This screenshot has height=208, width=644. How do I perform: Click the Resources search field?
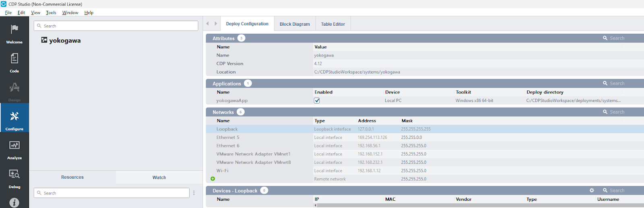pyautogui.click(x=111, y=193)
